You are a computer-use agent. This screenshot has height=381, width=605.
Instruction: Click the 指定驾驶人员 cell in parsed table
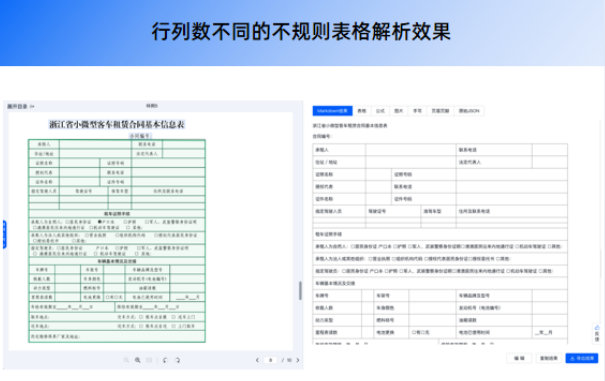tap(339, 211)
